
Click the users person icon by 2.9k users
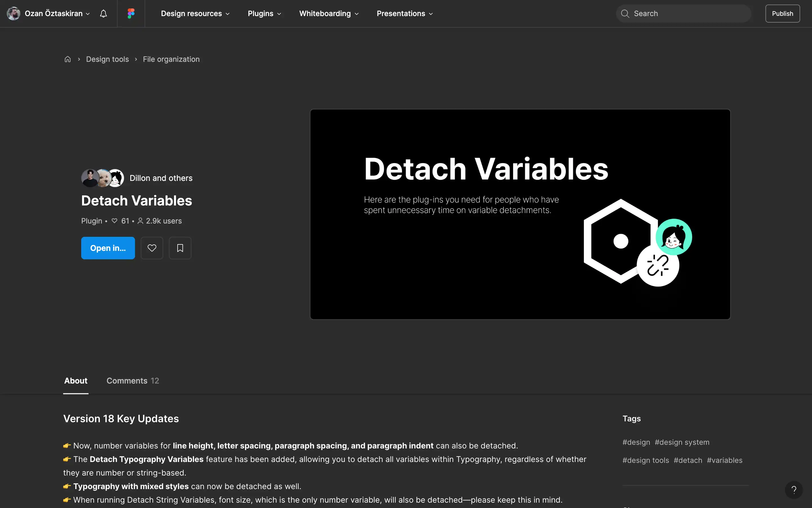point(140,221)
